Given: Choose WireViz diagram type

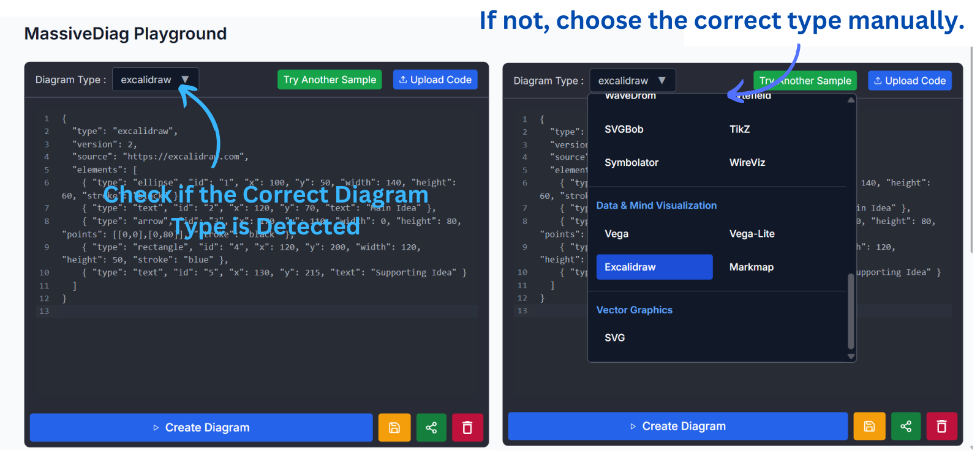Looking at the screenshot, I should (747, 162).
